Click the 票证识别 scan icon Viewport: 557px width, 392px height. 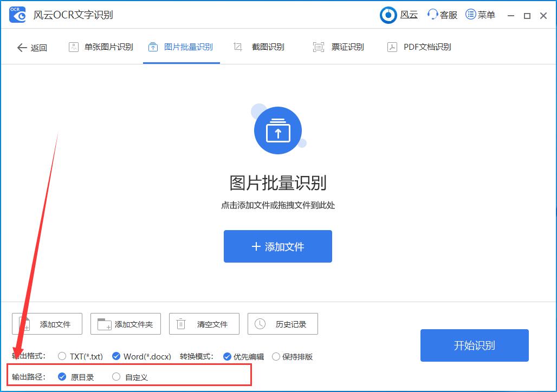[318, 47]
